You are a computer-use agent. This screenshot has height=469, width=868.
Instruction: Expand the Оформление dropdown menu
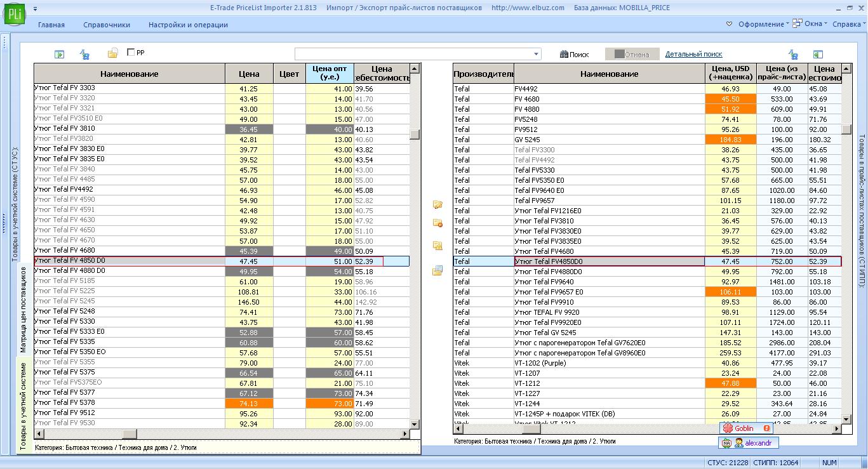click(764, 24)
